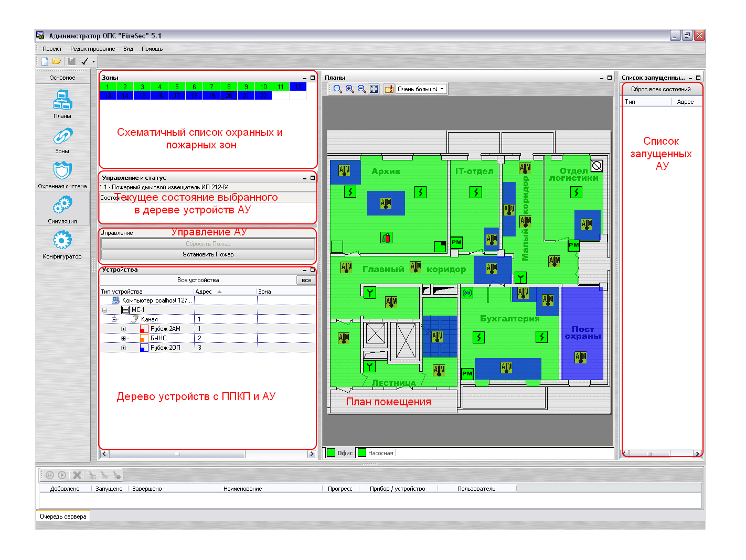Click the zoom out magnifier on plan toolbar
The width and height of the screenshot is (746, 560).
click(x=361, y=89)
